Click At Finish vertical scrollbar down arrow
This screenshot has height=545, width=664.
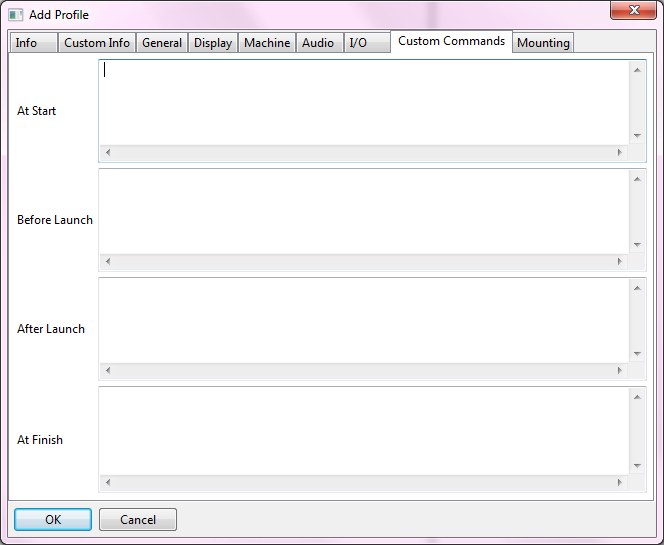637,465
